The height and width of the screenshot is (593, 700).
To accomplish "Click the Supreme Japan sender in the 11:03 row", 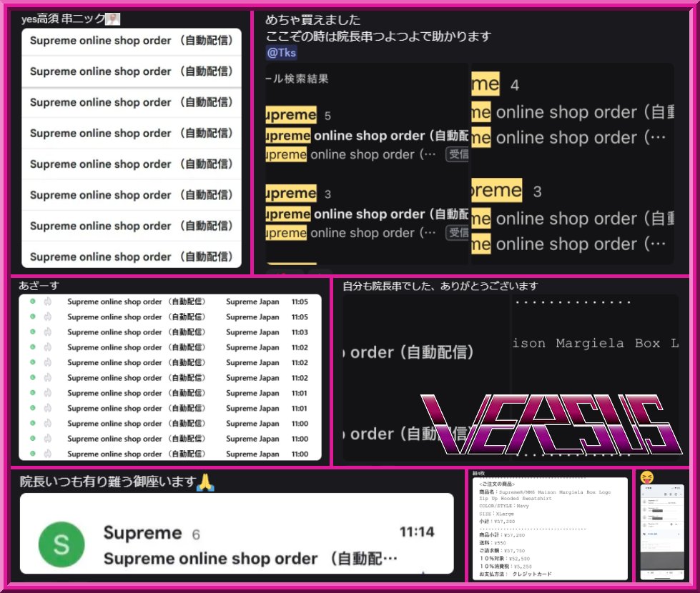I will pos(252,332).
